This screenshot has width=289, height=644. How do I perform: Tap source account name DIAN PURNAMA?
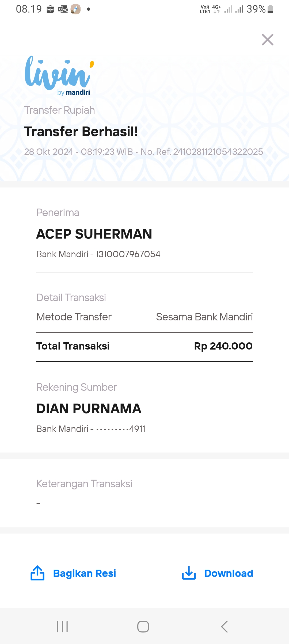click(89, 408)
